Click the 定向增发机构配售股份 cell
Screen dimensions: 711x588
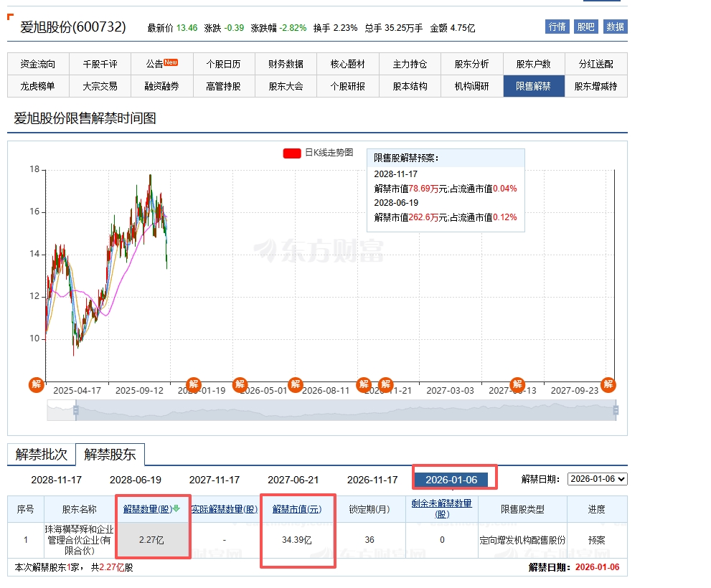(x=522, y=540)
